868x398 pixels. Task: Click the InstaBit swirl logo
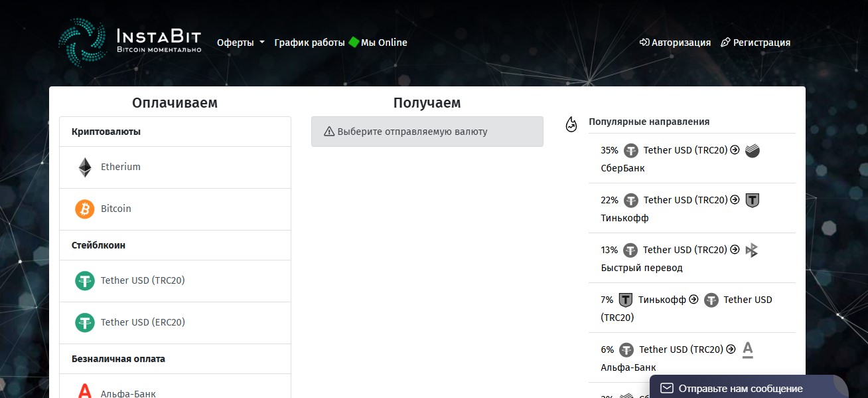tap(82, 43)
